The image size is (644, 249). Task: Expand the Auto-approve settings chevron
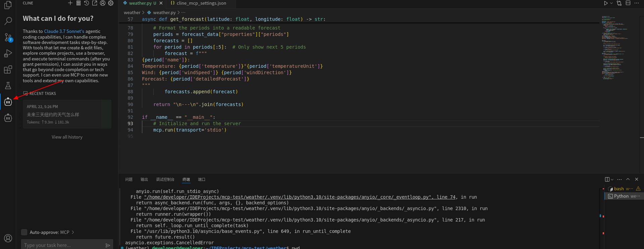click(x=73, y=232)
